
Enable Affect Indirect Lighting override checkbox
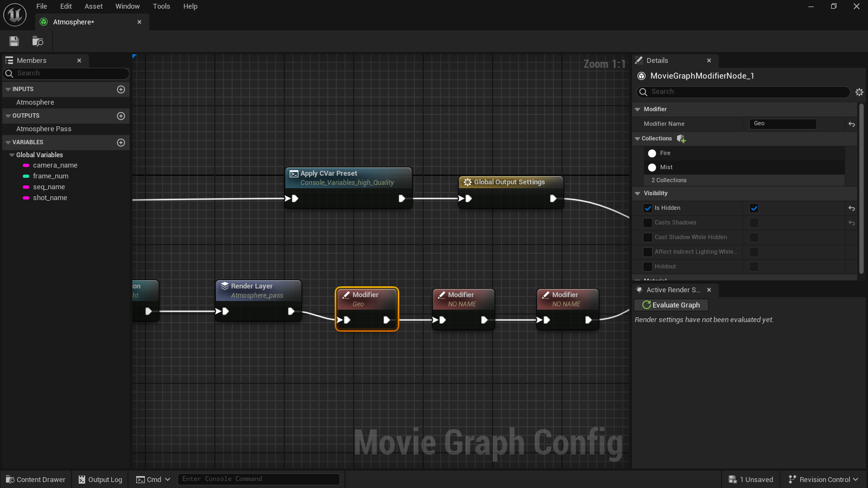(x=648, y=252)
